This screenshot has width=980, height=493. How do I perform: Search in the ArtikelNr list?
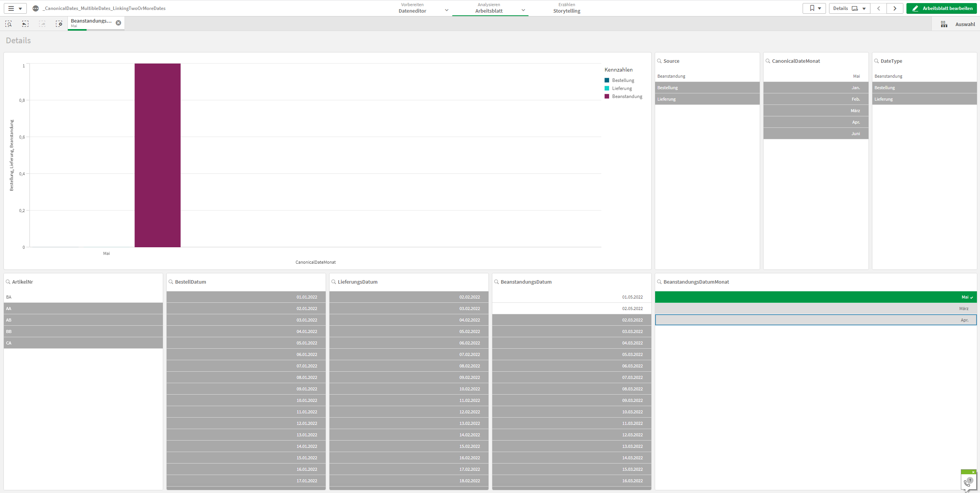coord(8,282)
